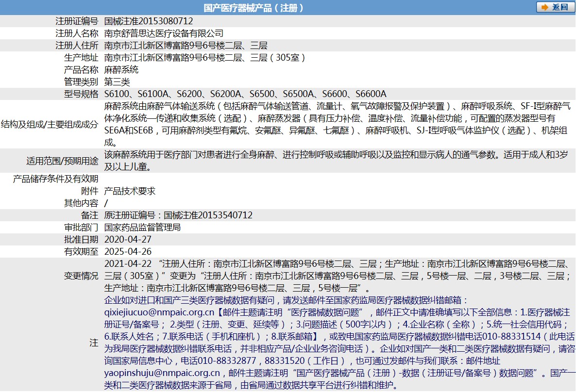Click the 有效期至 label
The width and height of the screenshot is (576, 392).
point(81,251)
